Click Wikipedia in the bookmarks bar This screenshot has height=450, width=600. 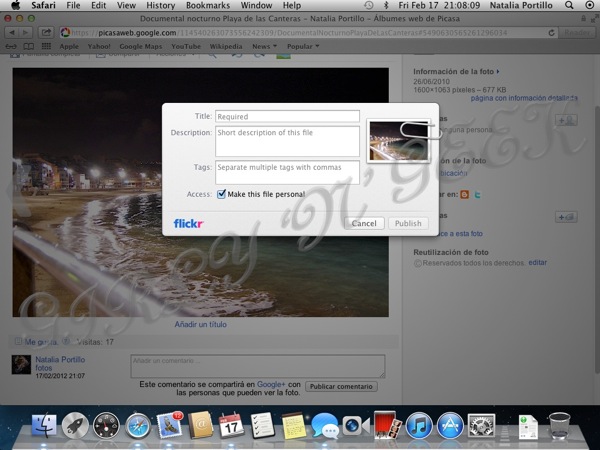[226, 46]
